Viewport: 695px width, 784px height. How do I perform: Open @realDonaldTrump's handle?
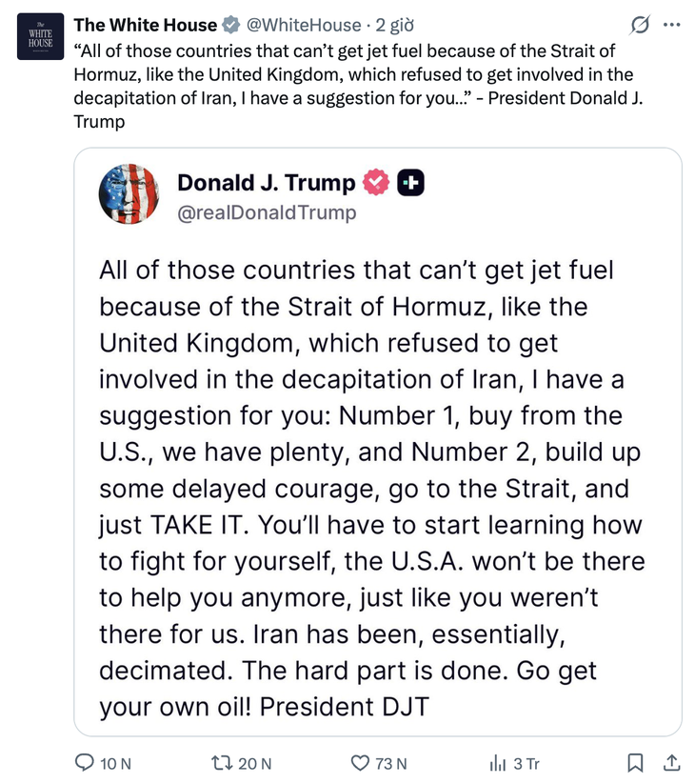coord(267,213)
